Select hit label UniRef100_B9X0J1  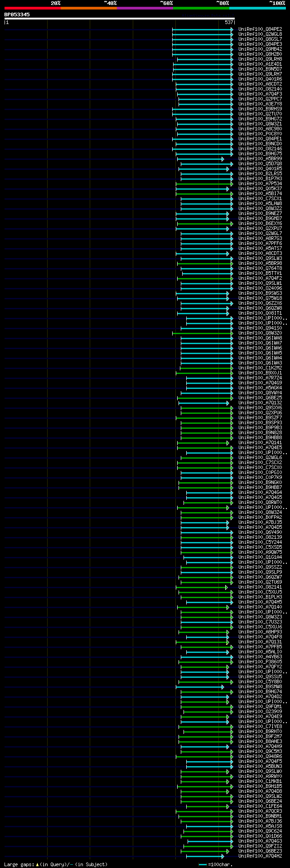click(260, 373)
